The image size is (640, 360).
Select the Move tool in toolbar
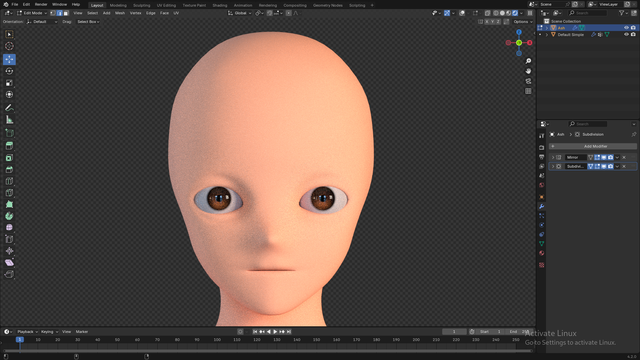coord(9,59)
